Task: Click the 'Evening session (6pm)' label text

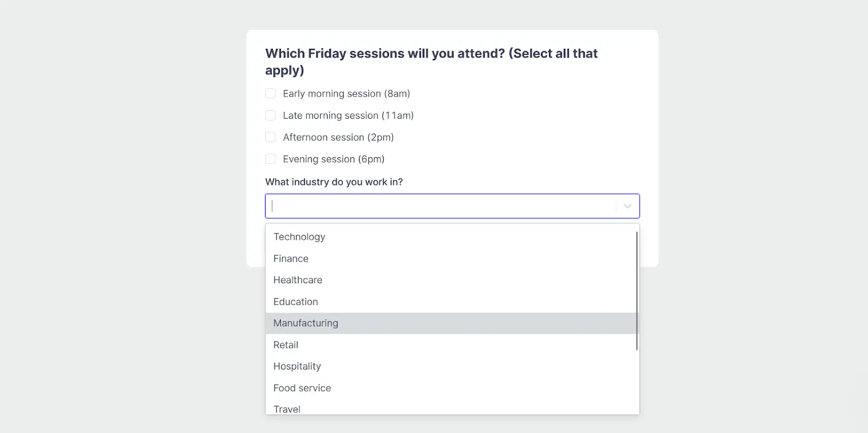Action: [x=334, y=158]
